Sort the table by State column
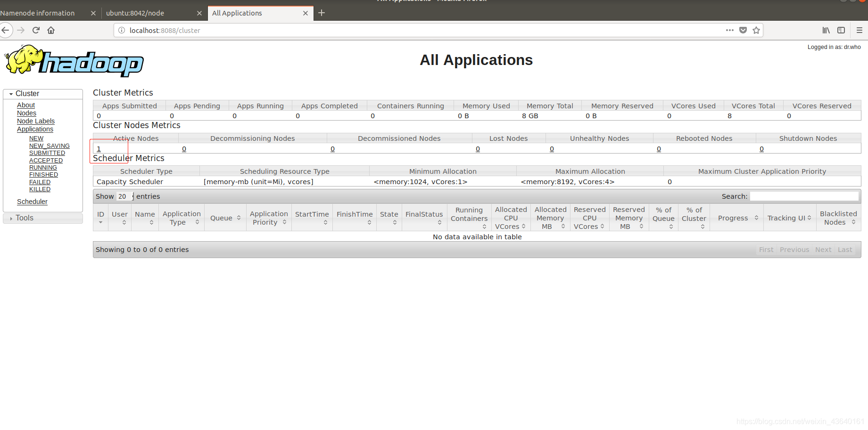868x430 pixels. 389,218
